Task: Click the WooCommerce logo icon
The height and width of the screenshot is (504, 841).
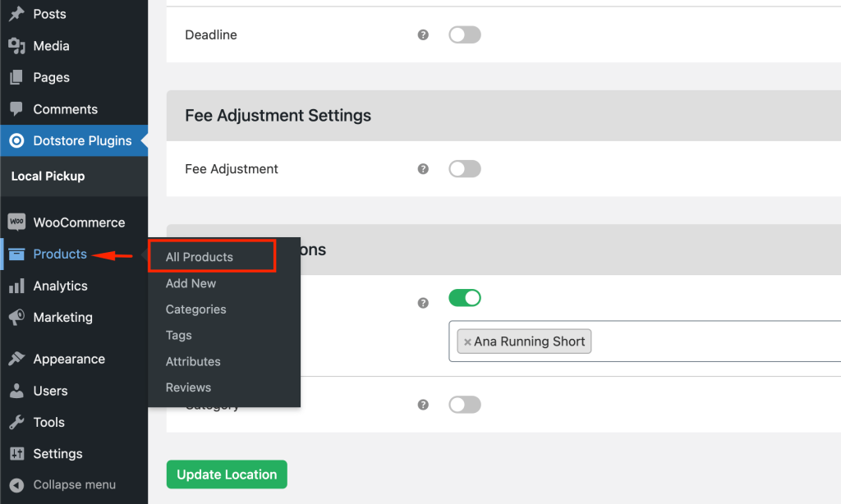Action: [16, 222]
